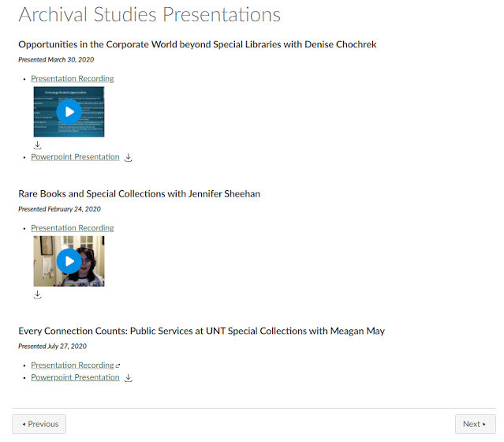
Task: Go to the Previous page
Action: pyautogui.click(x=39, y=424)
